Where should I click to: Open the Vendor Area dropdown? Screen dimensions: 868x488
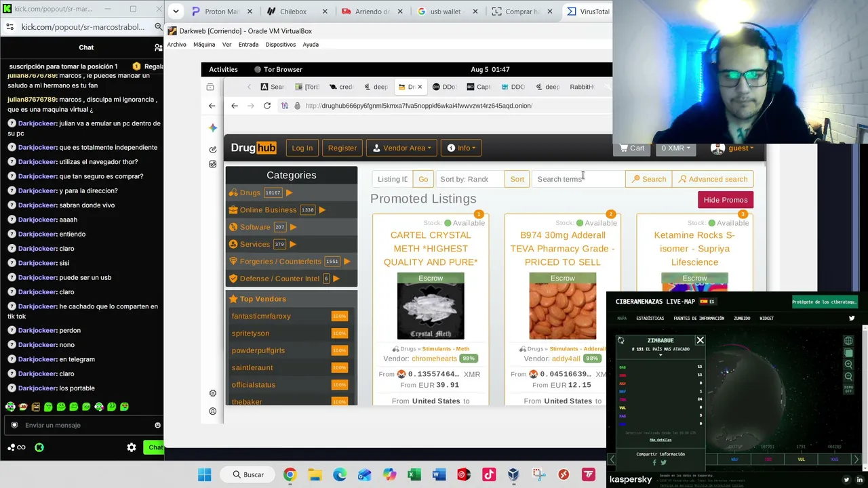coord(403,148)
